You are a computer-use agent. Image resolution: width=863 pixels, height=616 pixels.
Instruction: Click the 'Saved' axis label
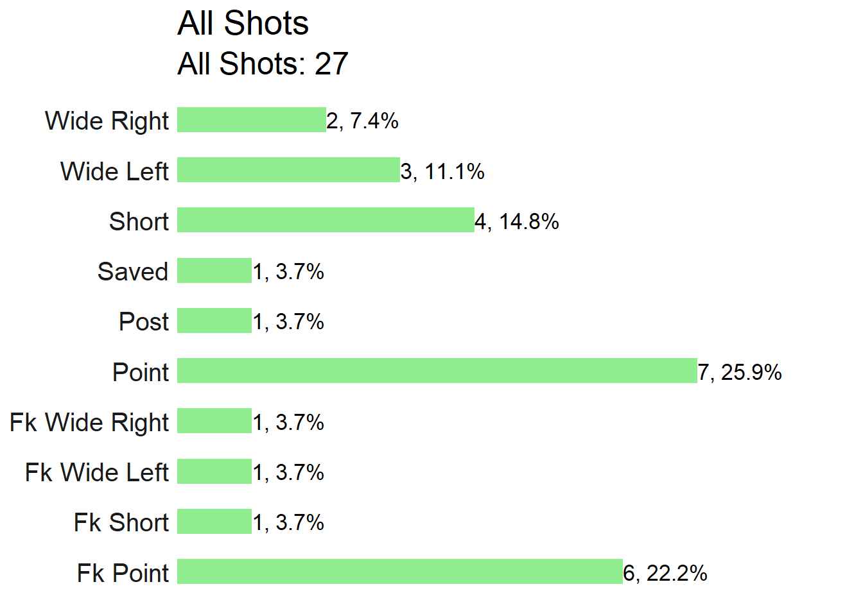pos(133,271)
